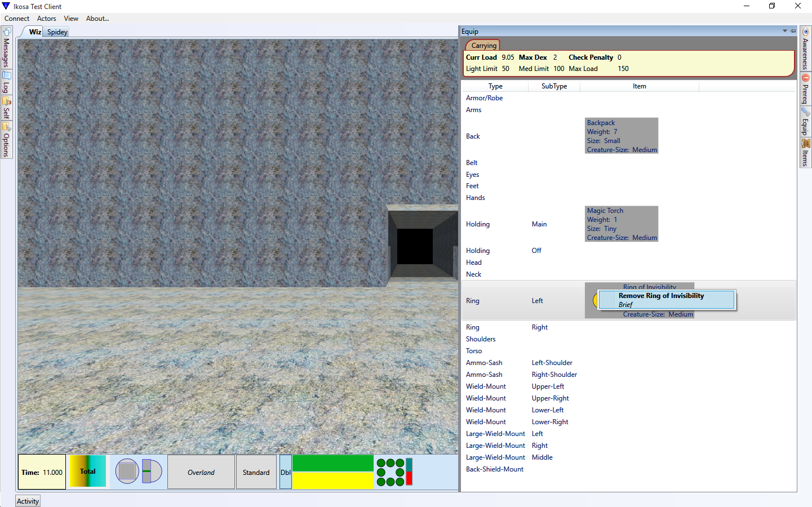
Task: Click the round square-in-circle icon
Action: pos(127,471)
